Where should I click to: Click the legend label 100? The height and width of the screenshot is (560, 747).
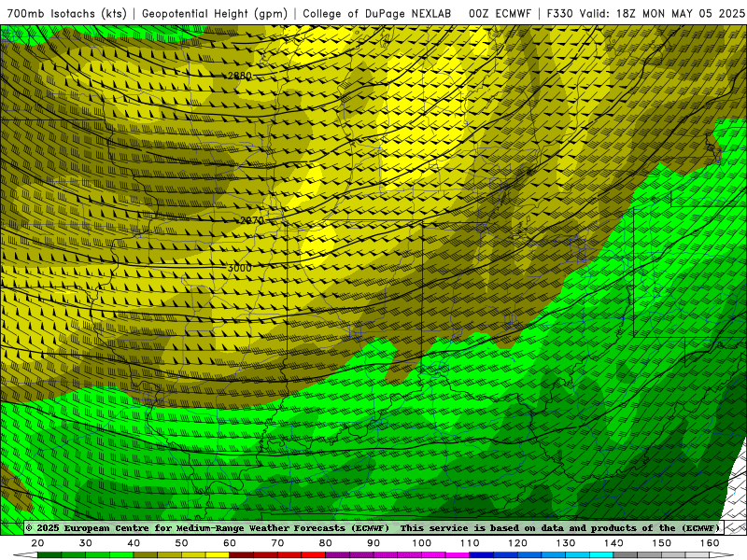point(422,543)
